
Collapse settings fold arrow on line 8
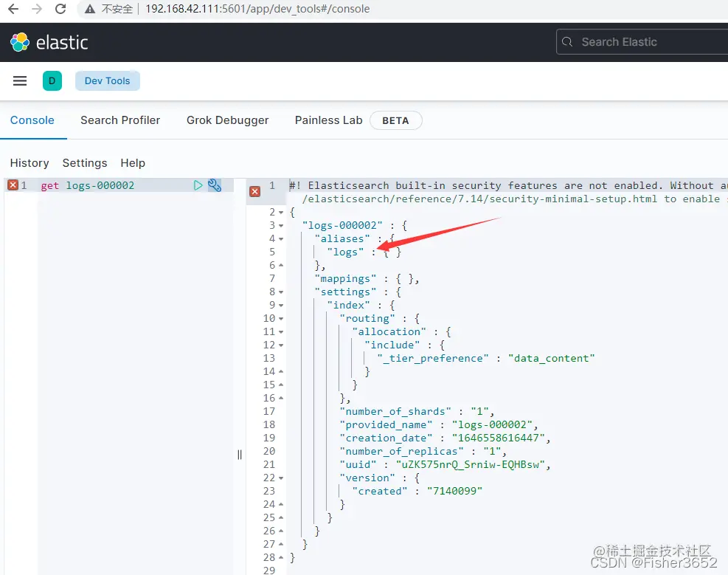pyautogui.click(x=281, y=292)
